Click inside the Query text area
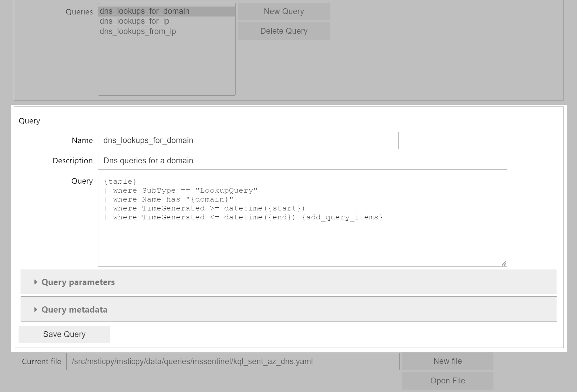Image resolution: width=577 pixels, height=392 pixels. pos(302,220)
